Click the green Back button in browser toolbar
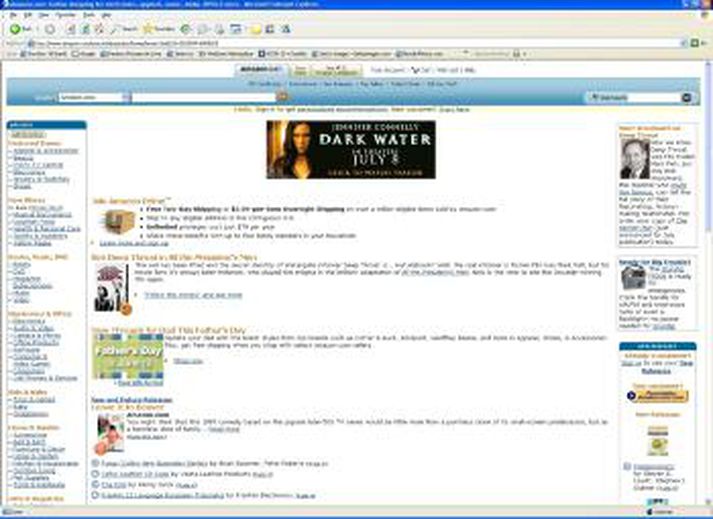The image size is (713, 519). point(20,29)
